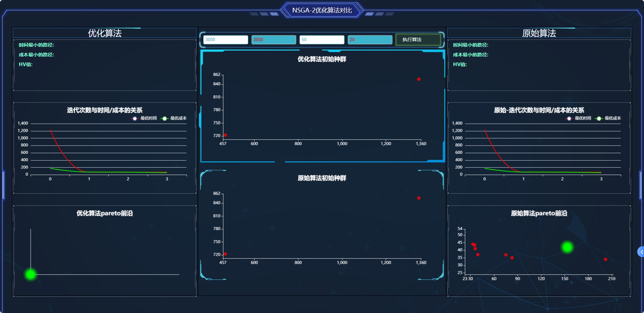Click 成本最小的路径 label in 原始算法 panel
This screenshot has width=644, height=313.
click(x=471, y=55)
